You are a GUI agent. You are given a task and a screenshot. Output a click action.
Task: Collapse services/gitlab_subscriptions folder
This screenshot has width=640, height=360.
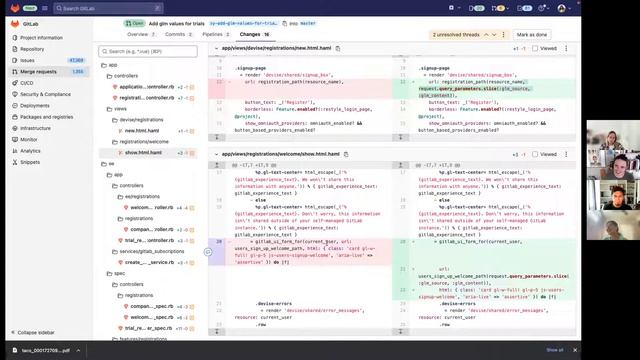tap(148, 251)
